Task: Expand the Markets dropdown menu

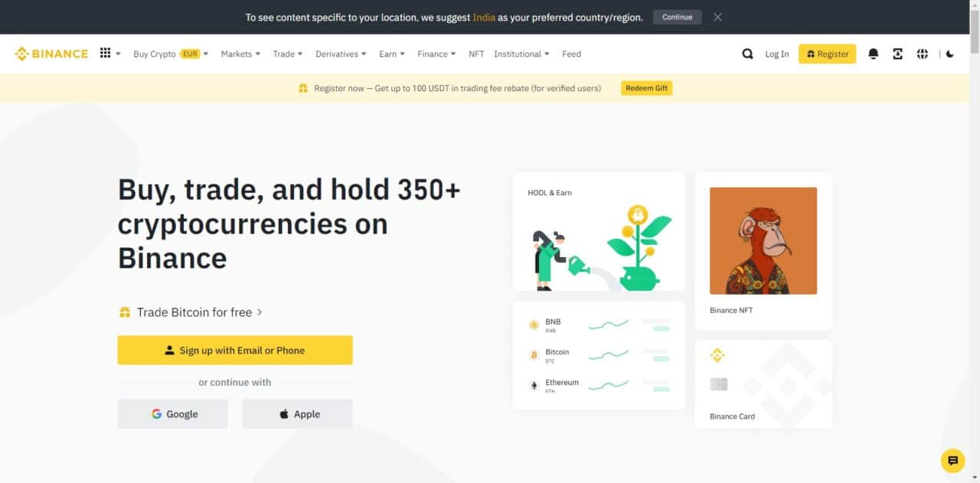Action: [x=240, y=54]
